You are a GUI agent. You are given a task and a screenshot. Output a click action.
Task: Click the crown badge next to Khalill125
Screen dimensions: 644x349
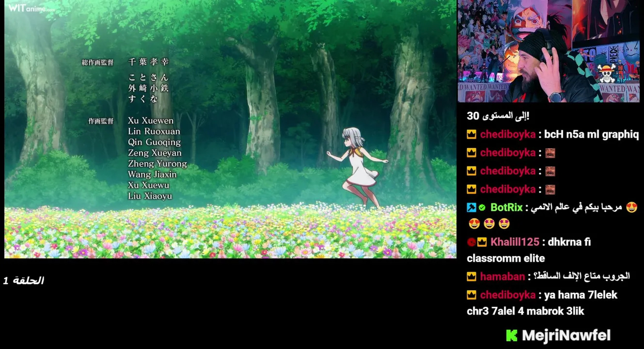[x=482, y=242]
